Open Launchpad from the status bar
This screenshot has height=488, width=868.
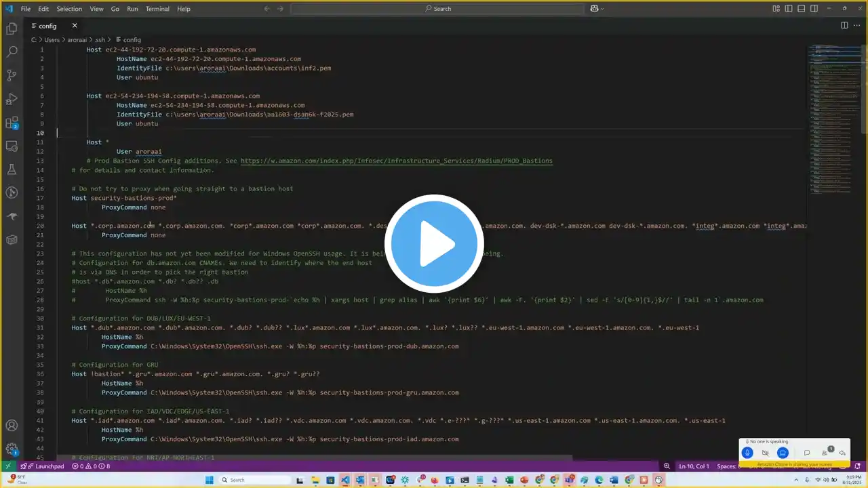pos(42,466)
